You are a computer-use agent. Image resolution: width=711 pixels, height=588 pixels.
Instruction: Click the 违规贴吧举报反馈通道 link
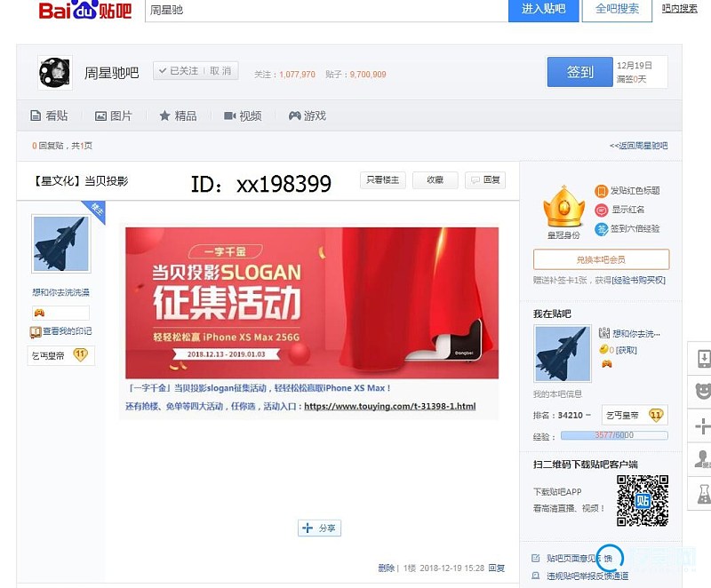click(x=587, y=576)
